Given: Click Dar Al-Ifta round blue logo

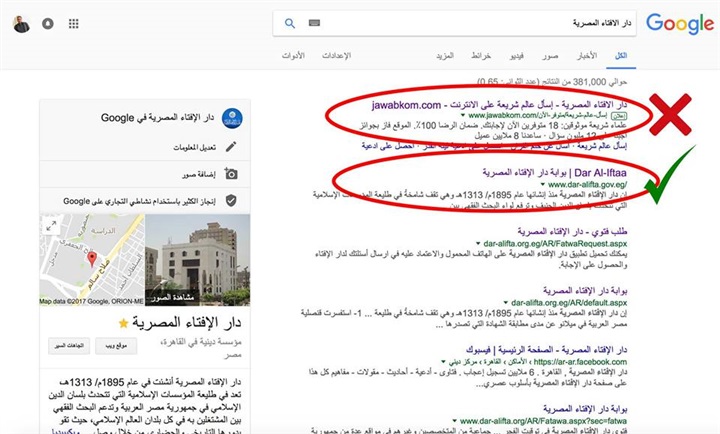Looking at the screenshot, I should (x=232, y=118).
